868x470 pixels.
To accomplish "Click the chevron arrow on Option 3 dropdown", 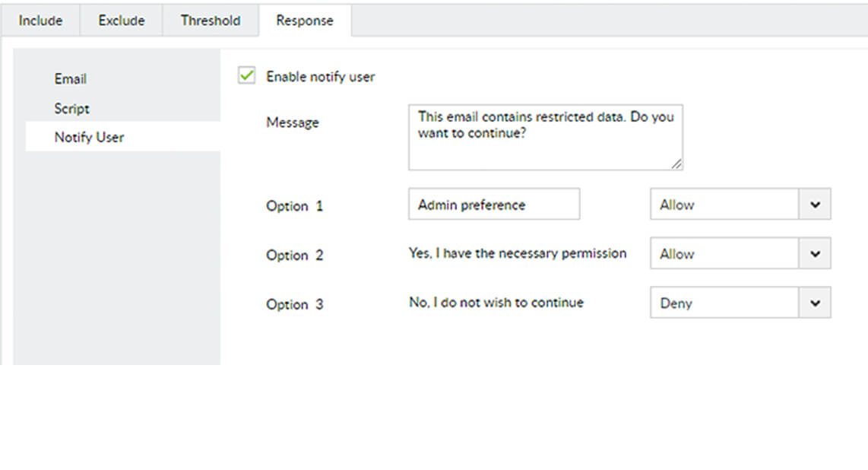I will click(815, 303).
